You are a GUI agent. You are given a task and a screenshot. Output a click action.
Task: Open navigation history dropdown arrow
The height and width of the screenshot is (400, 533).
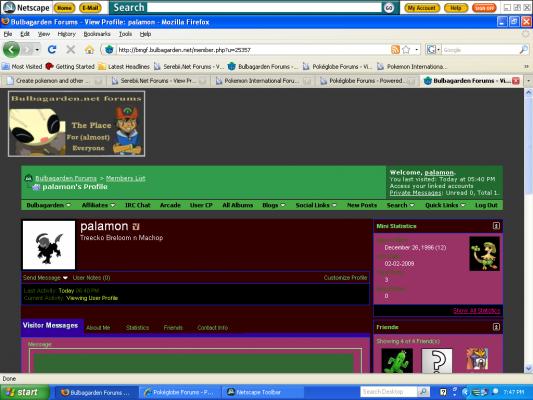(37, 50)
